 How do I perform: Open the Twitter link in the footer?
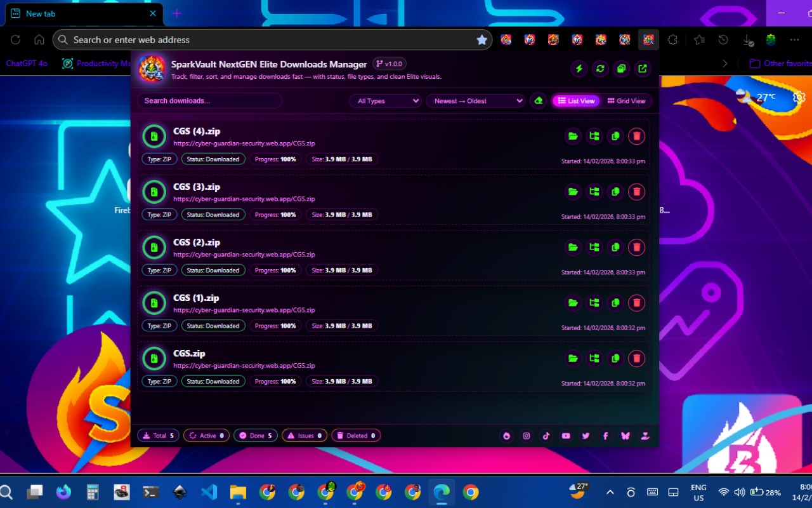pyautogui.click(x=586, y=436)
